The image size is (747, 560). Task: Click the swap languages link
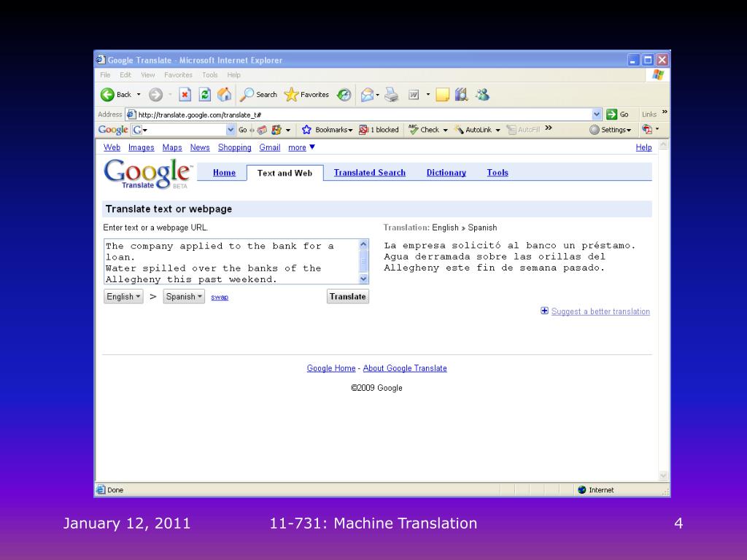click(220, 297)
